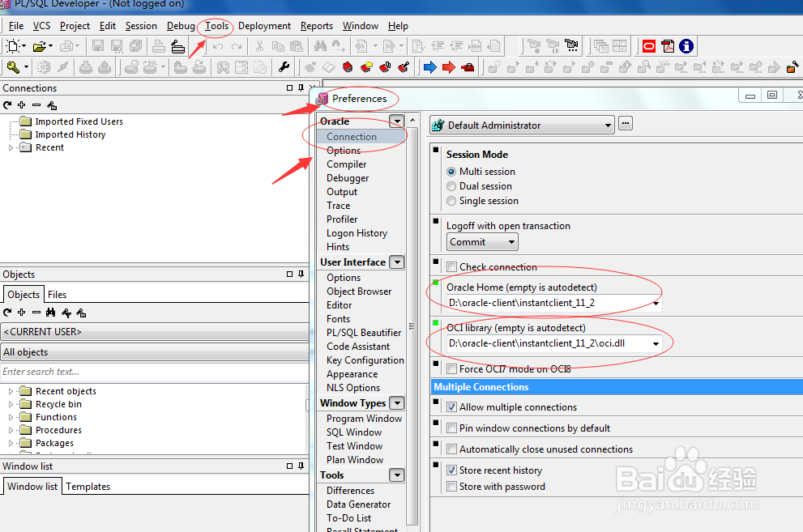Uncheck Allow multiple connections
The image size is (803, 532).
[x=451, y=407]
